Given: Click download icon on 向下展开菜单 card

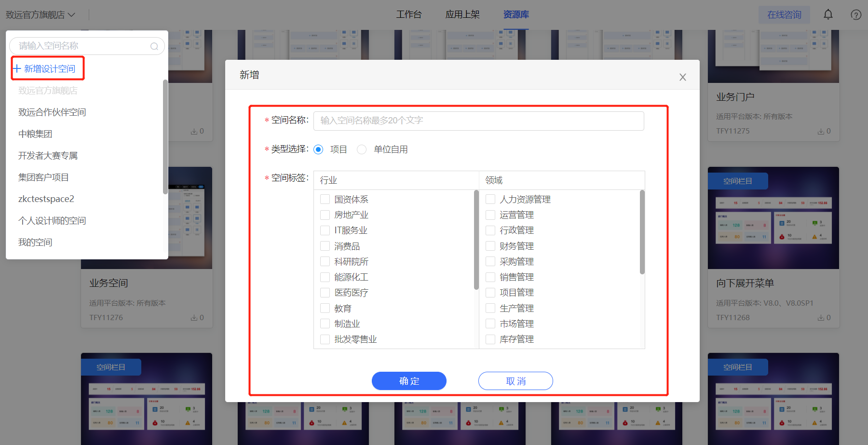Looking at the screenshot, I should click(x=821, y=318).
